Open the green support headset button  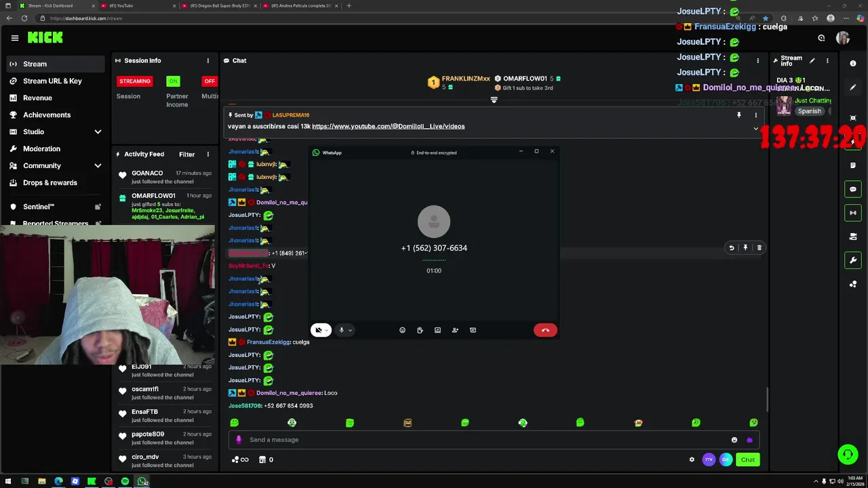pyautogui.click(x=848, y=454)
